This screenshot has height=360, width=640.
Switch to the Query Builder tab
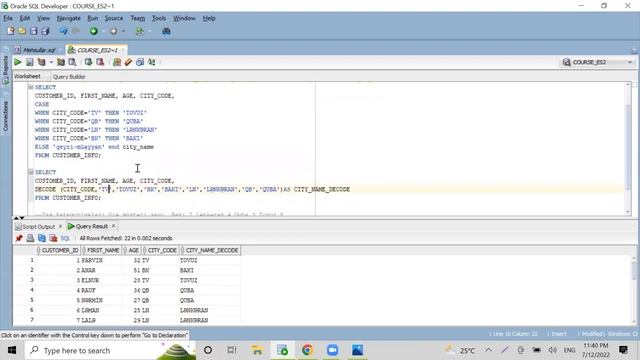pyautogui.click(x=69, y=77)
